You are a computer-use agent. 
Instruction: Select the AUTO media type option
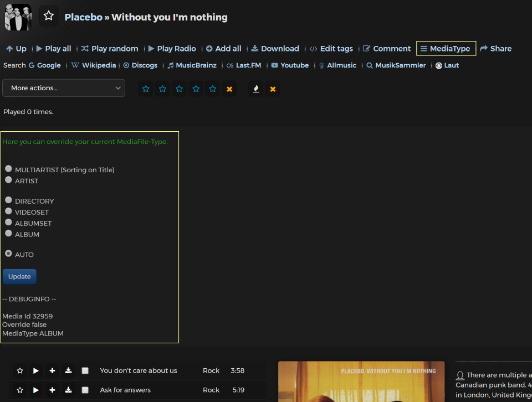coord(8,254)
